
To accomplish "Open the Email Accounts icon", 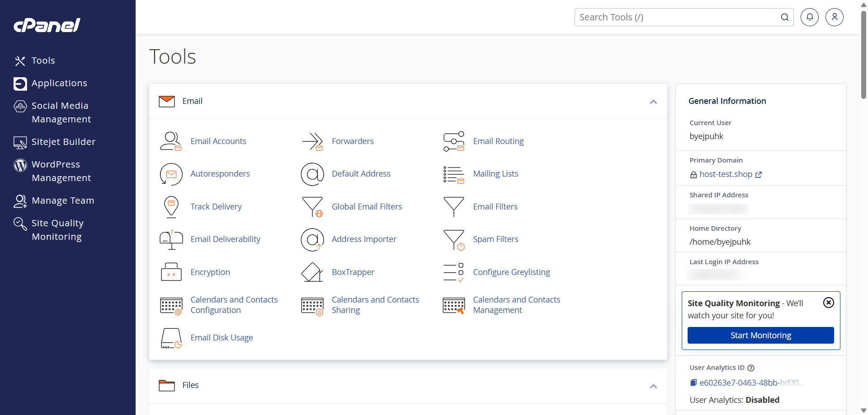I will (171, 141).
